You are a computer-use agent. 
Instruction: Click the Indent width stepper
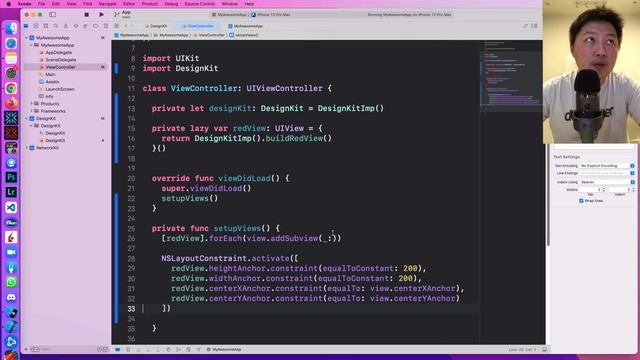[x=633, y=190]
